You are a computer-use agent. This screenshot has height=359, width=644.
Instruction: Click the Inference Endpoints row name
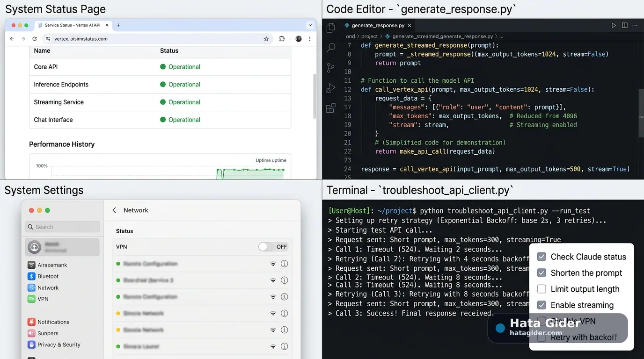click(61, 85)
